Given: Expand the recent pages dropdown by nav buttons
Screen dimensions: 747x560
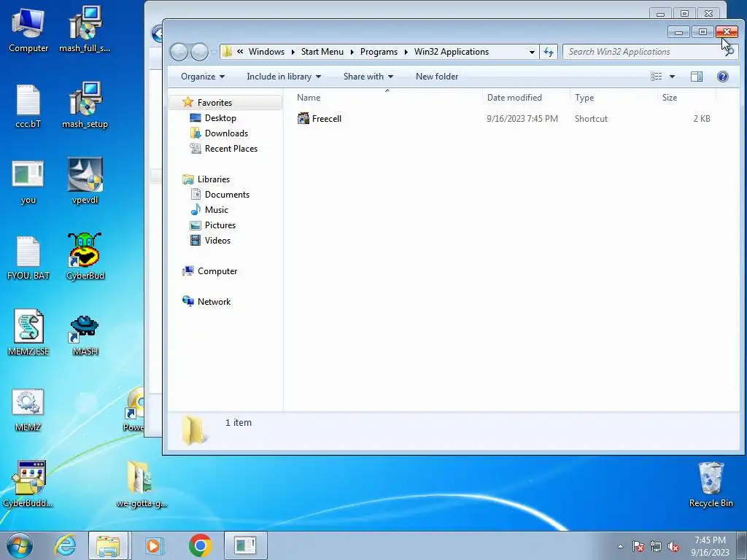Looking at the screenshot, I should click(214, 52).
